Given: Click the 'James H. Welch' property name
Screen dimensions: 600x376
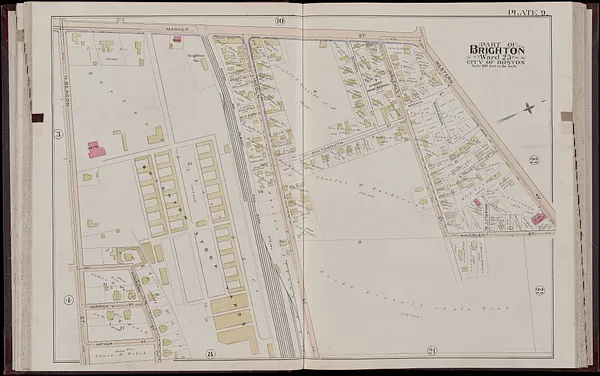Looking at the screenshot, I should coord(122,354).
